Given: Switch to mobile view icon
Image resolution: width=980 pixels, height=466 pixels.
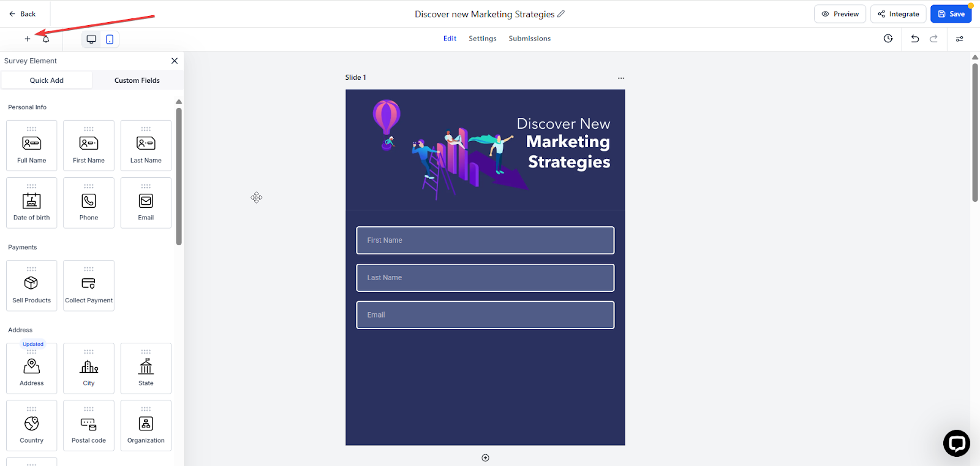Looking at the screenshot, I should tap(110, 39).
